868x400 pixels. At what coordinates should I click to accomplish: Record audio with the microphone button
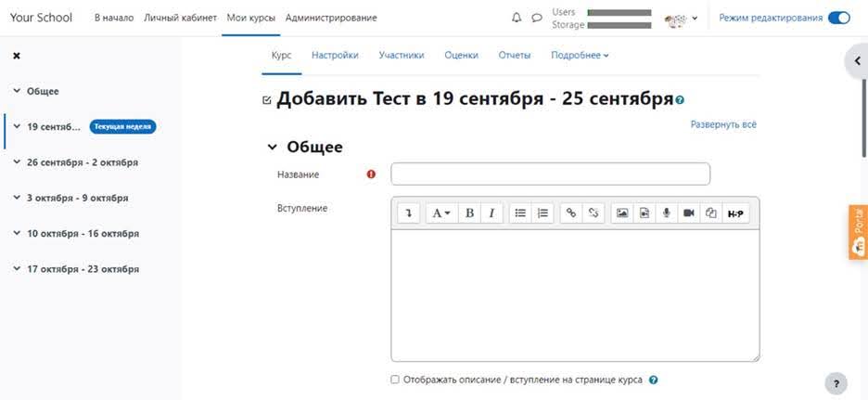(x=667, y=213)
